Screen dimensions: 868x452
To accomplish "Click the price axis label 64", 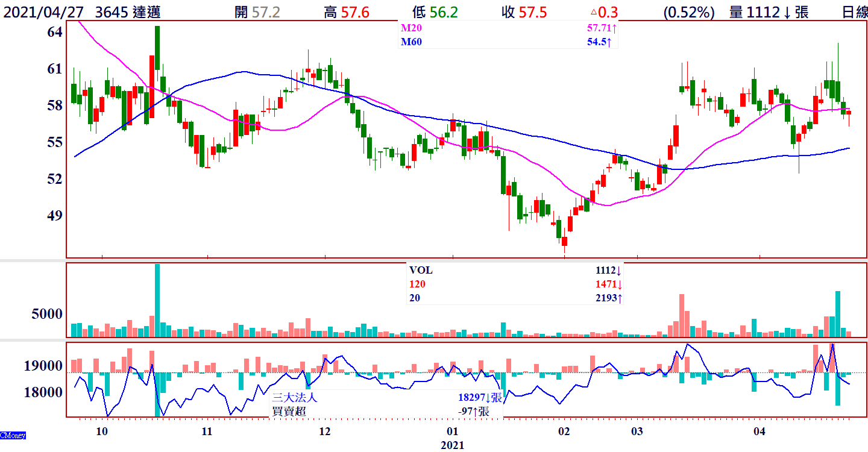I will click(x=55, y=32).
